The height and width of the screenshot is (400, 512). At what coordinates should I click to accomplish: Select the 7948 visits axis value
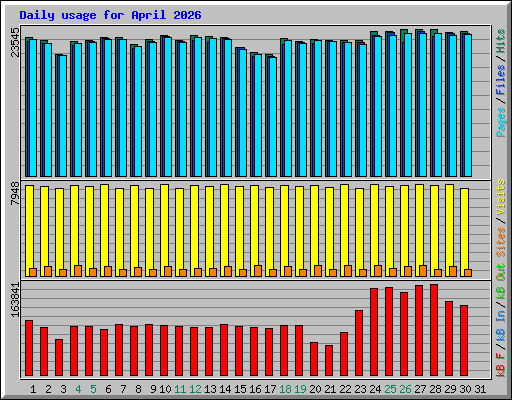coord(15,193)
